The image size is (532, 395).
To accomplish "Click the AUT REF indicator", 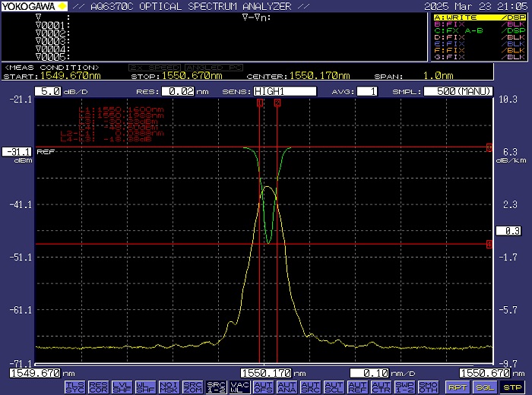I will tap(358, 387).
